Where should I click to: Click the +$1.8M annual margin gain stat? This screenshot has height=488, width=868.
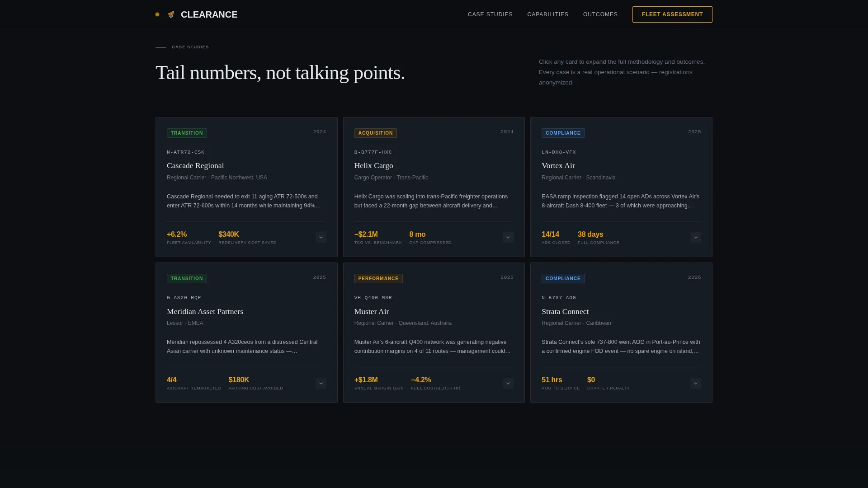pos(379,383)
